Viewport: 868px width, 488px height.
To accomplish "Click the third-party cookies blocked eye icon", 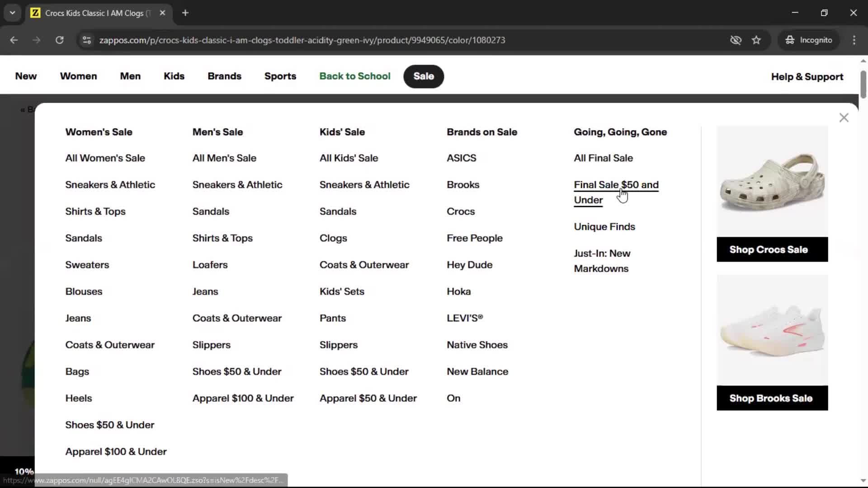I will [736, 40].
